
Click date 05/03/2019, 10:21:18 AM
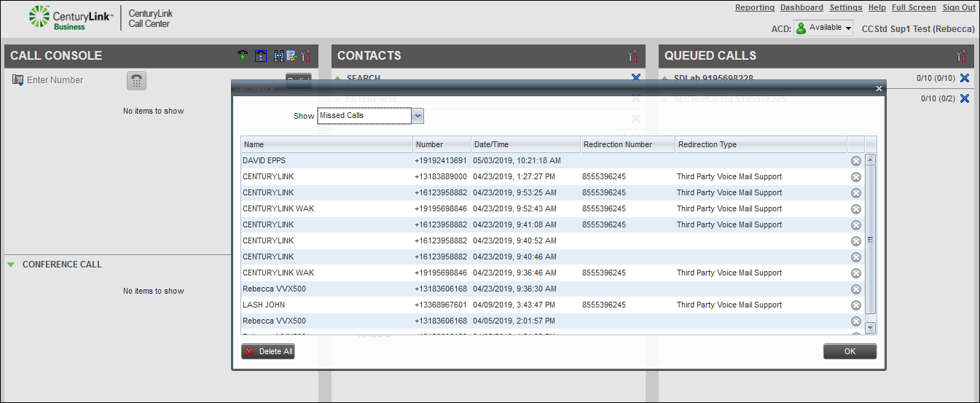[x=517, y=160]
